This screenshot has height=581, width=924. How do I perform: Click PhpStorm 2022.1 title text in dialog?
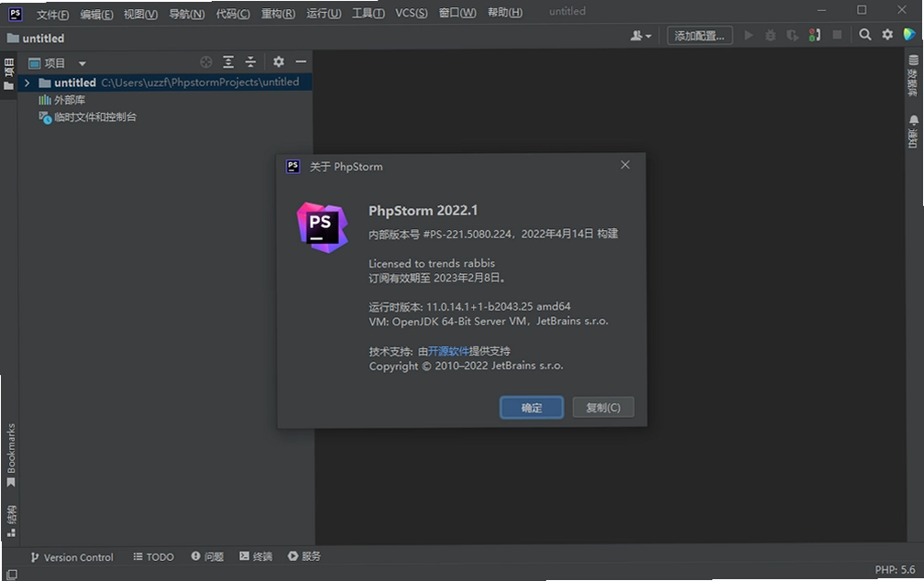point(423,211)
